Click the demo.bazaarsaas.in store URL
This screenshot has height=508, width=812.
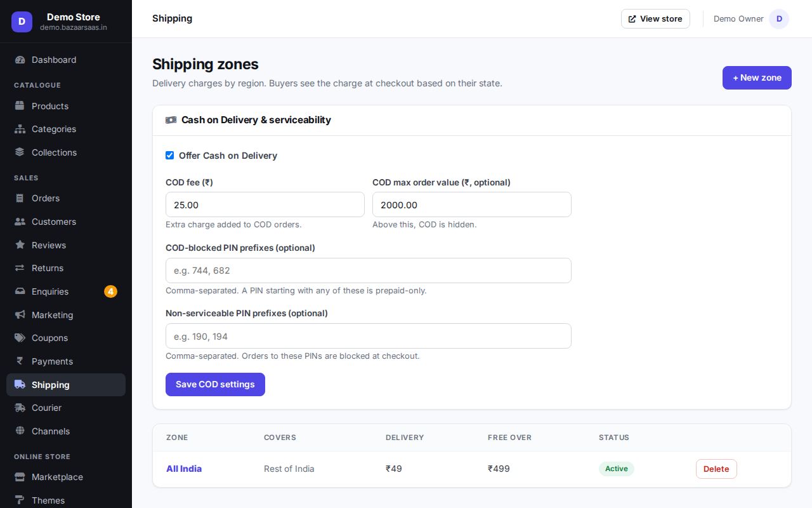pos(74,27)
